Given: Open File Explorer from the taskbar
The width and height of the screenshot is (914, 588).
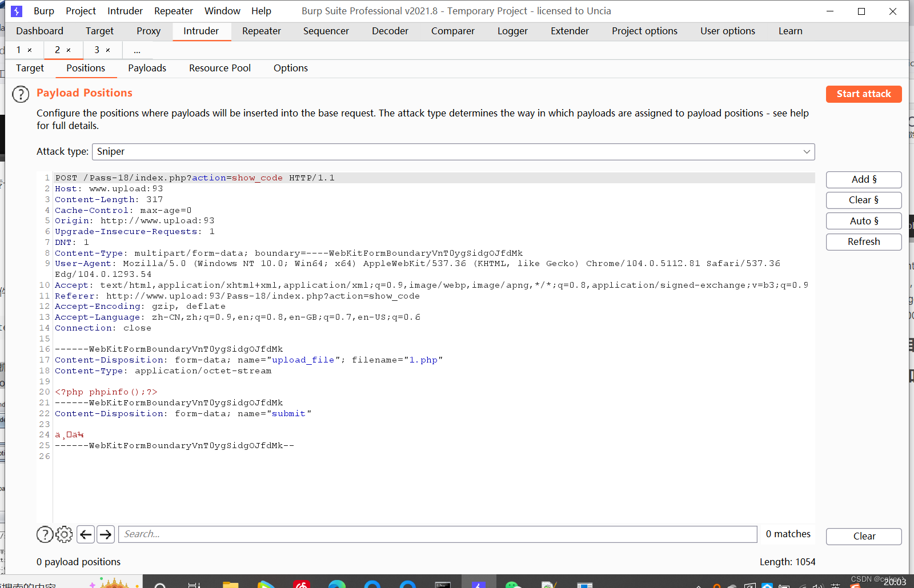Looking at the screenshot, I should click(x=230, y=585).
